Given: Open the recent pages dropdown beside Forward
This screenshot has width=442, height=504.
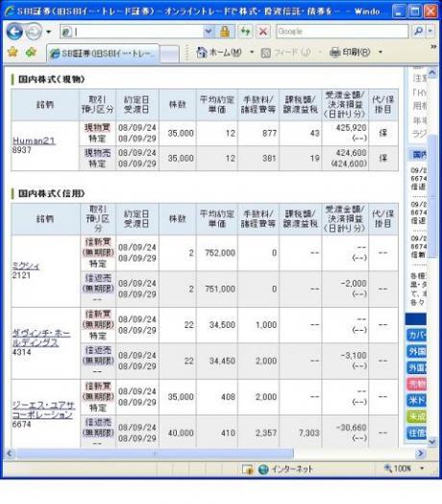Looking at the screenshot, I should [x=49, y=32].
